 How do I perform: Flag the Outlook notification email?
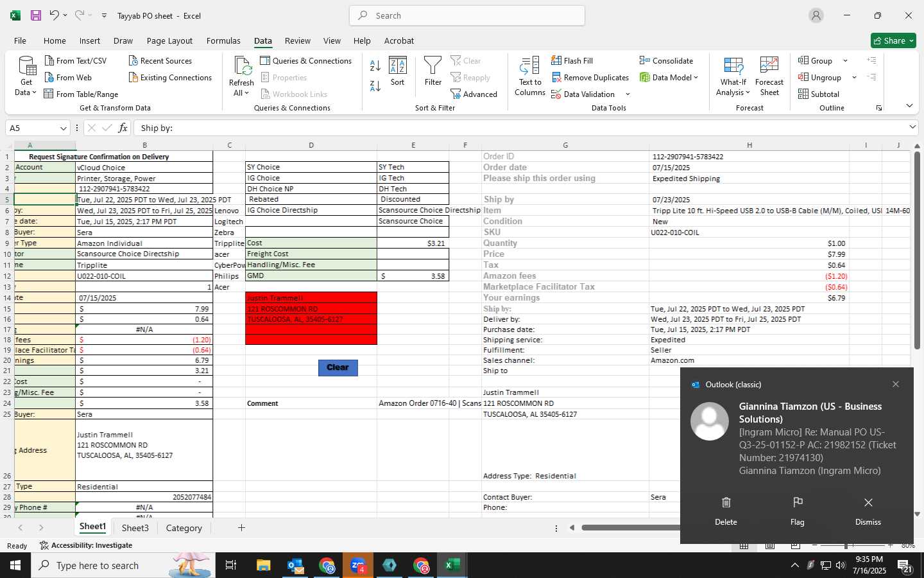[x=798, y=511]
